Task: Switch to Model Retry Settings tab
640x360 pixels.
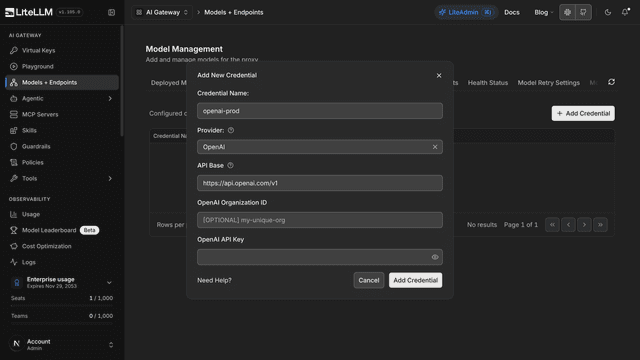Action: (549, 82)
